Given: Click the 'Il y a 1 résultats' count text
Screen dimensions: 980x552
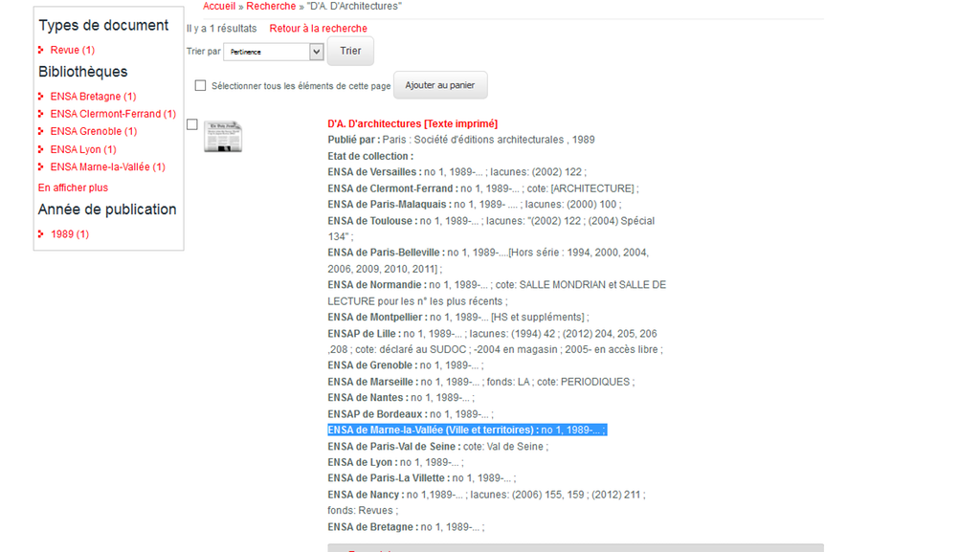Looking at the screenshot, I should coord(221,28).
